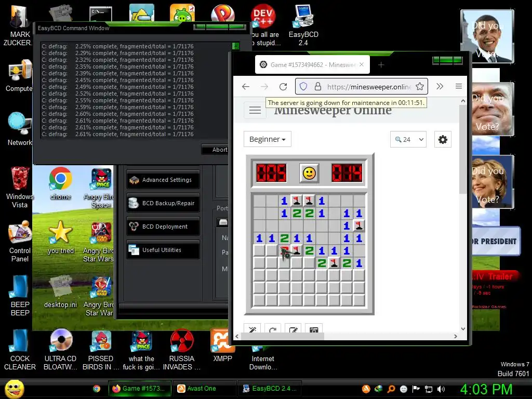Open the chrome desktop shortcut
532x399 pixels.
point(60,183)
